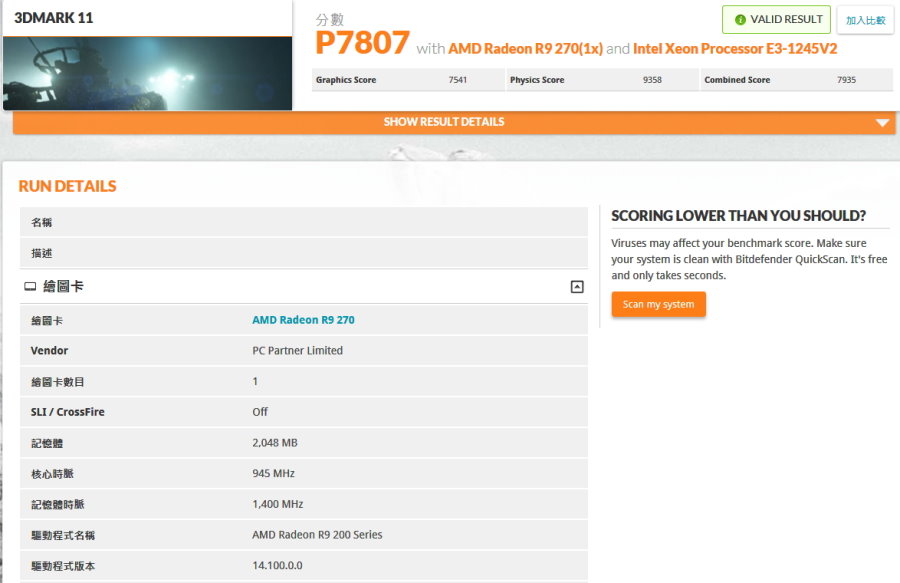The height and width of the screenshot is (583, 900).
Task: Click the Graphics Score value 7541
Action: (457, 80)
